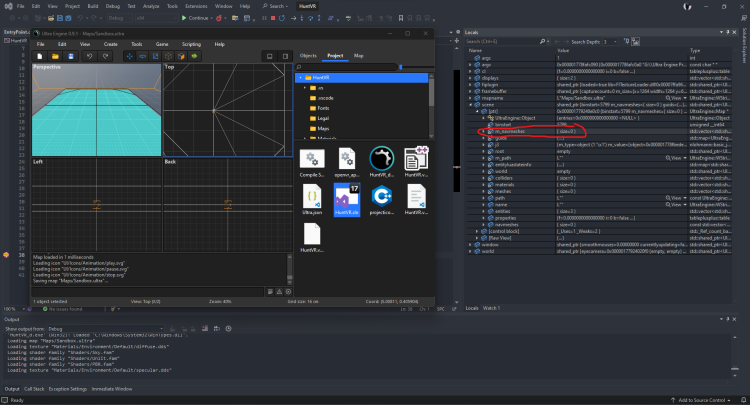Viewport: 750px width, 405px height.
Task: Collapse the scene variable in Locals
Action: click(473, 107)
